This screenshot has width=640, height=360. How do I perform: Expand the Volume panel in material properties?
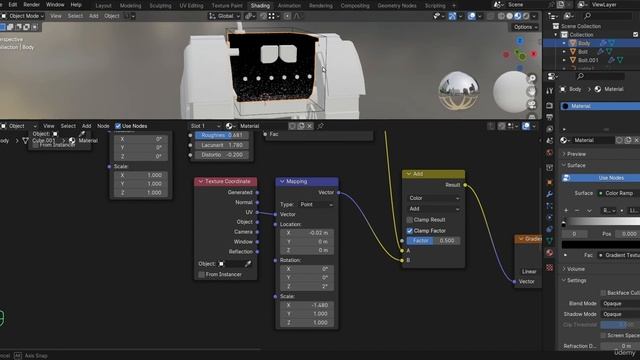coord(575,269)
